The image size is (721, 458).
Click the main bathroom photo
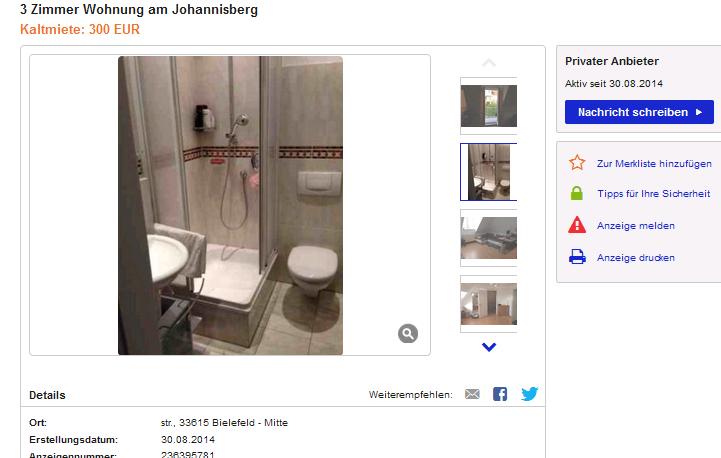click(230, 205)
